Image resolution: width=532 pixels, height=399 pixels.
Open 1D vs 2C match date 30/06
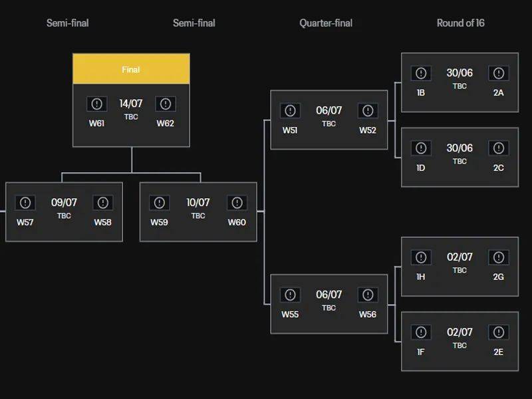point(460,148)
